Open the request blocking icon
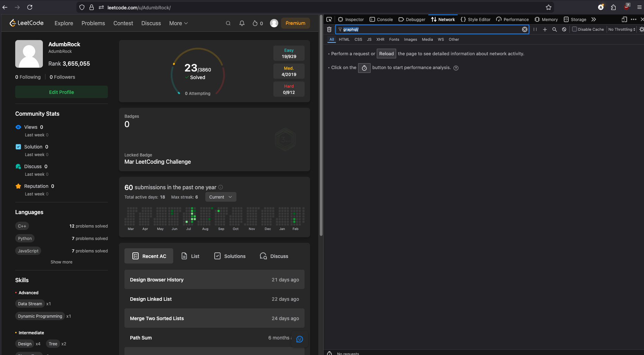The image size is (644, 355). (x=564, y=29)
